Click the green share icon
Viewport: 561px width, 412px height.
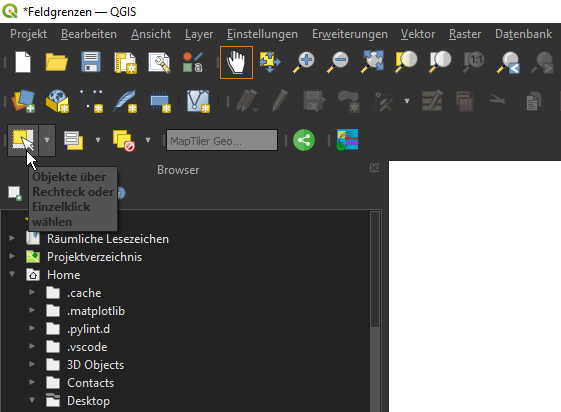click(304, 140)
